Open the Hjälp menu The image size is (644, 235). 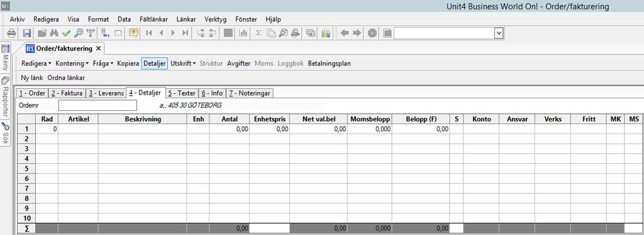pos(273,20)
